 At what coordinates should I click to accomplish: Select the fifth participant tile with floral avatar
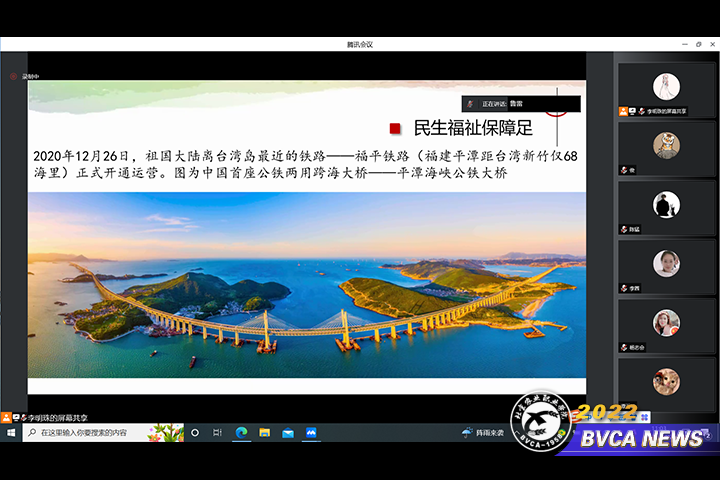pyautogui.click(x=666, y=324)
